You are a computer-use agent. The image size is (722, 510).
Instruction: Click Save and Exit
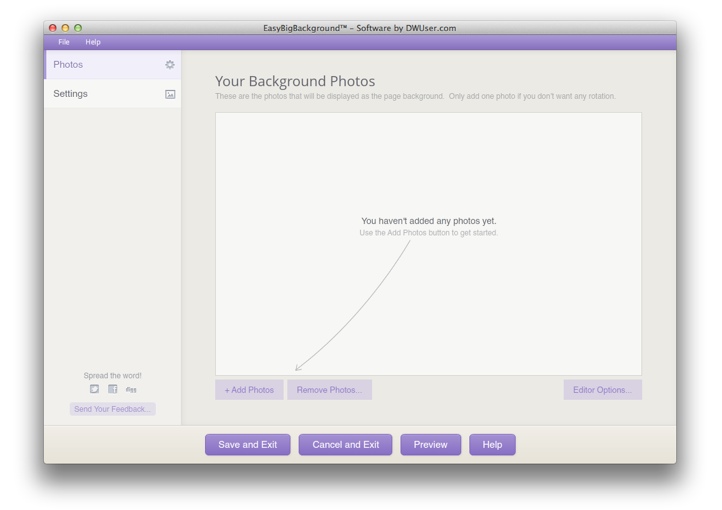tap(247, 444)
